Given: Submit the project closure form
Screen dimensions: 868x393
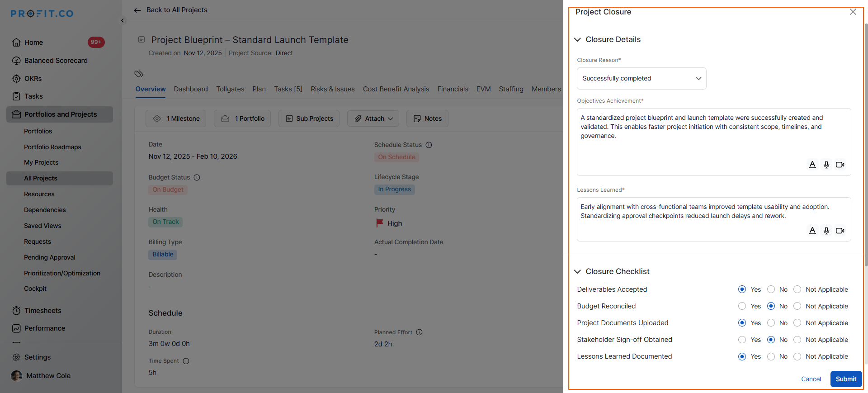Looking at the screenshot, I should click(x=846, y=379).
